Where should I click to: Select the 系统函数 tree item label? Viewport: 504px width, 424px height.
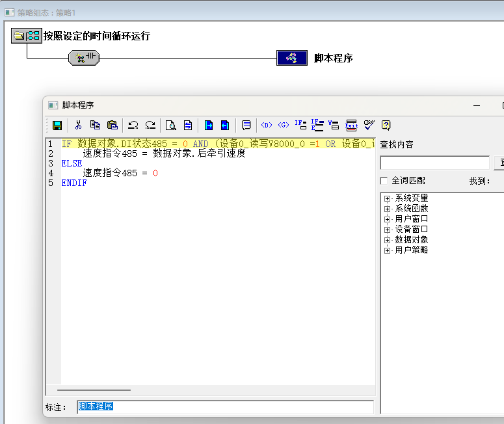[x=412, y=208]
